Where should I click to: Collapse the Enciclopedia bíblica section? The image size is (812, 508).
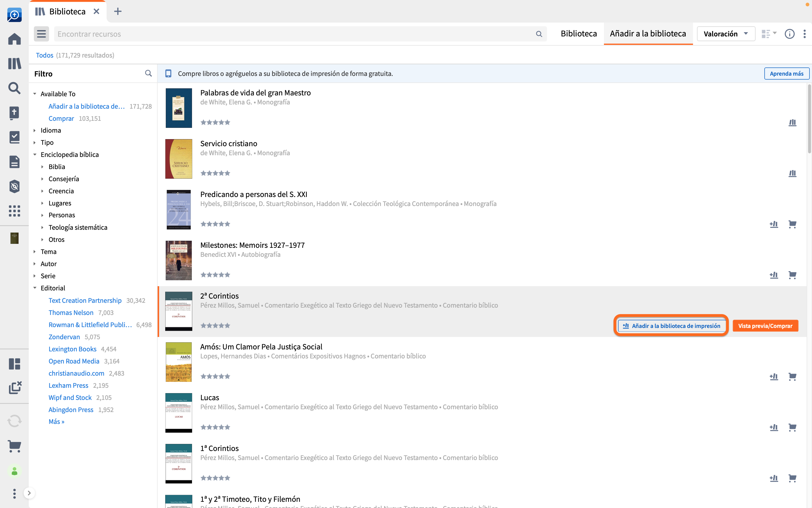35,155
